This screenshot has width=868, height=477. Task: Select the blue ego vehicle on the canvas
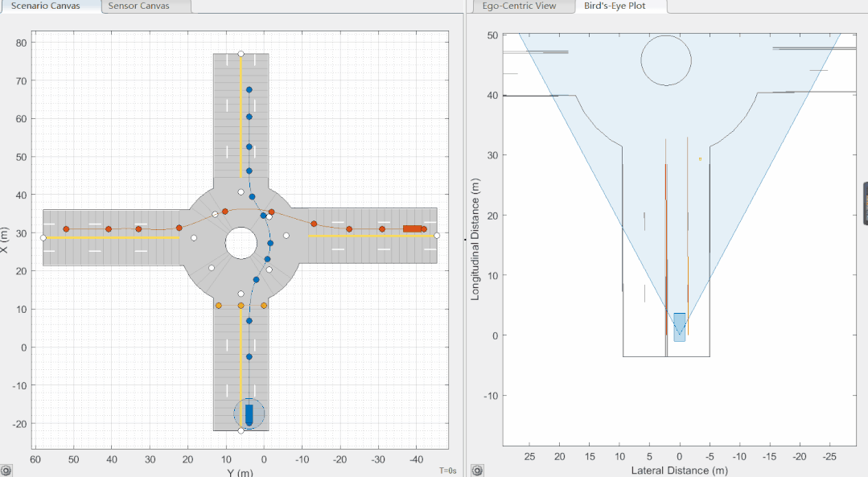pos(249,415)
